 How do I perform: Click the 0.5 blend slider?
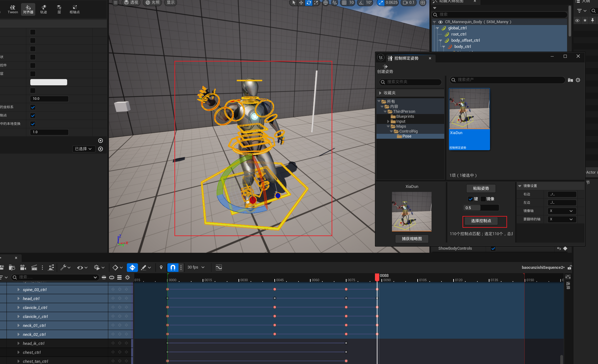click(x=481, y=208)
